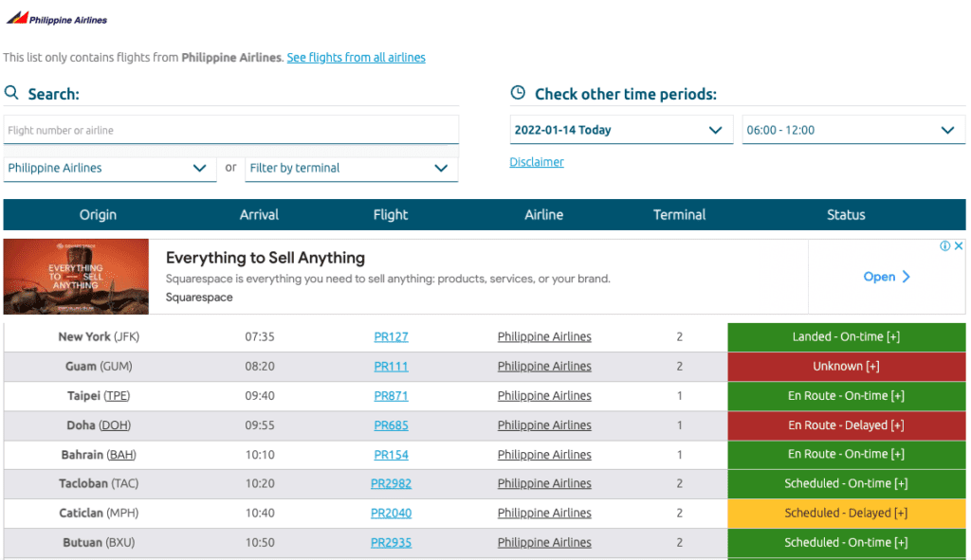Click the BAH airport code
The width and height of the screenshot is (971, 560).
[120, 455]
